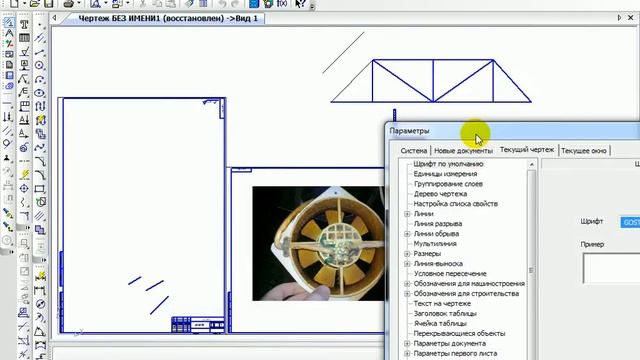Screen dimensions: 640x360
Task: Open print preview
Action: [x=95, y=3]
